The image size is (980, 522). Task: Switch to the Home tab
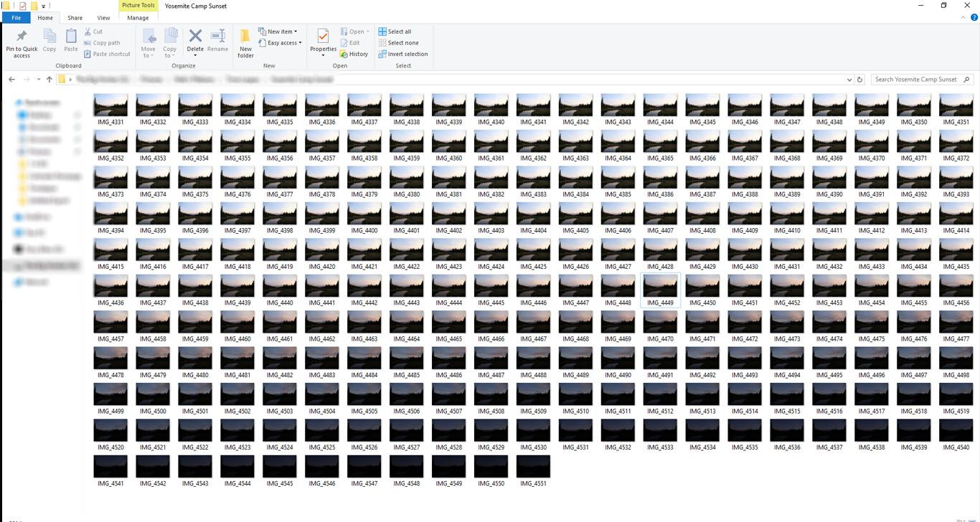pos(45,17)
